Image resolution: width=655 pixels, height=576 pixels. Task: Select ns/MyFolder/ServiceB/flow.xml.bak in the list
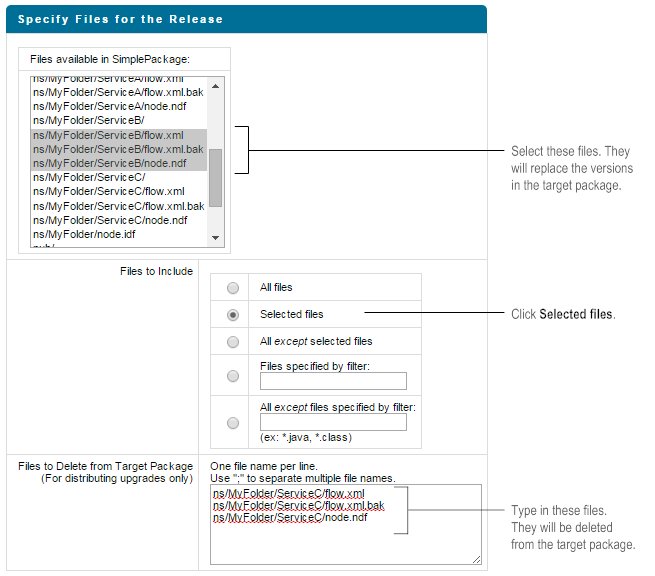point(117,149)
